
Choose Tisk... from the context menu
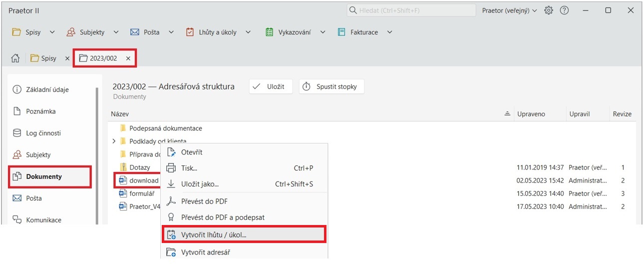pyautogui.click(x=244, y=168)
